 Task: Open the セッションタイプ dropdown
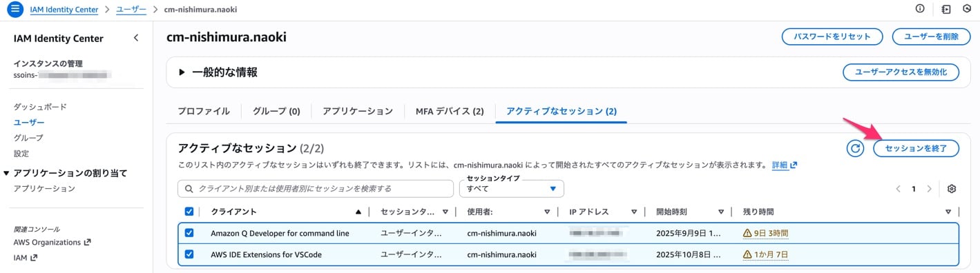(x=511, y=188)
